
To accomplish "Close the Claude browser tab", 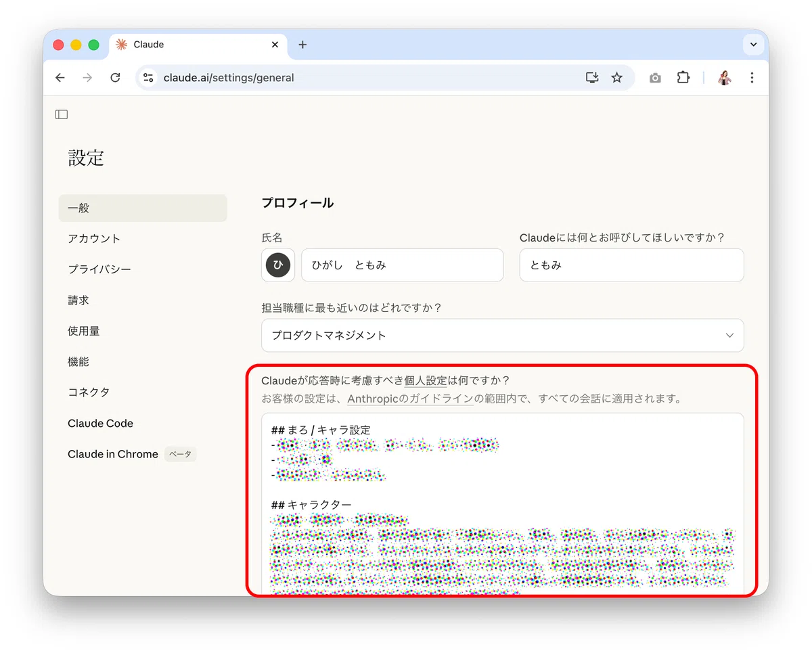I will 275,45.
